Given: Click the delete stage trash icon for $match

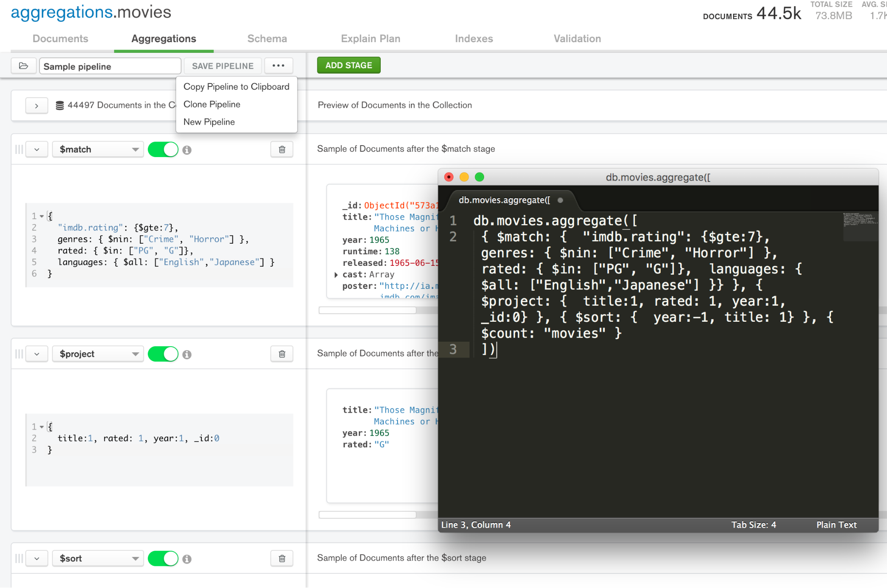Looking at the screenshot, I should pos(282,149).
